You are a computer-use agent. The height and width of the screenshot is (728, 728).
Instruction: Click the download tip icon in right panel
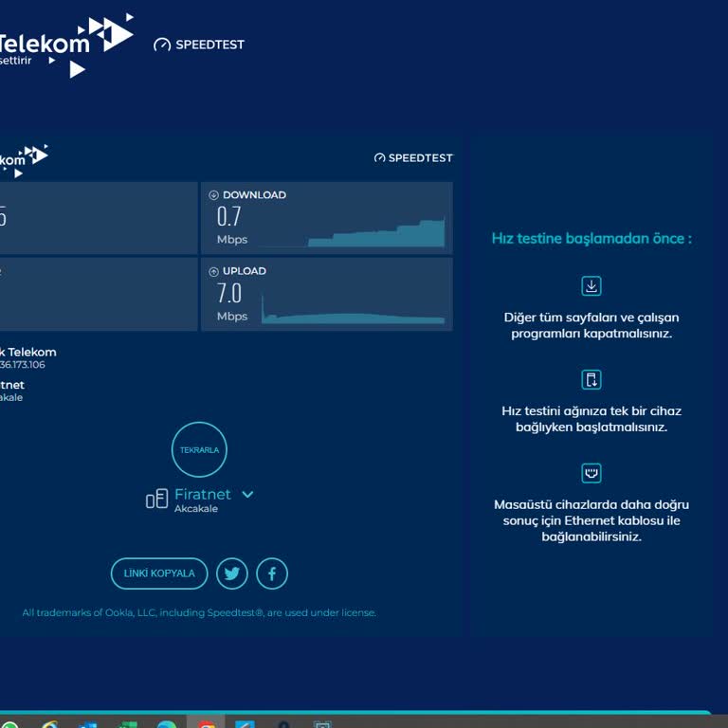(591, 286)
